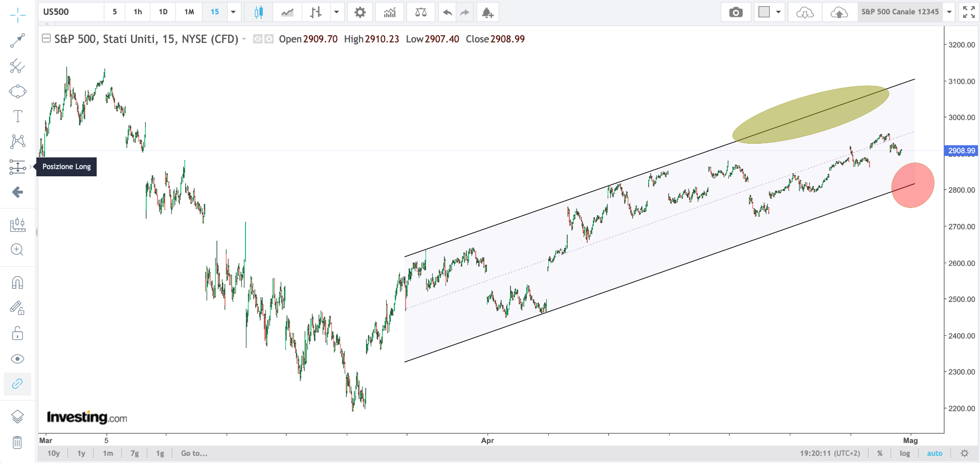980x463 pixels.
Task: Take a chart snapshot with camera
Action: 736,12
